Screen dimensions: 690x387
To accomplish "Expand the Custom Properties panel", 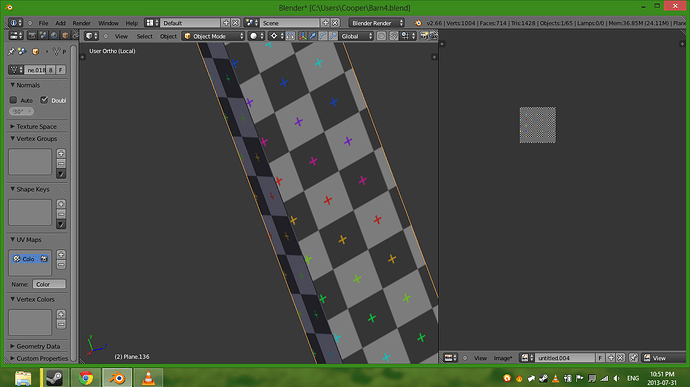I will (x=13, y=358).
